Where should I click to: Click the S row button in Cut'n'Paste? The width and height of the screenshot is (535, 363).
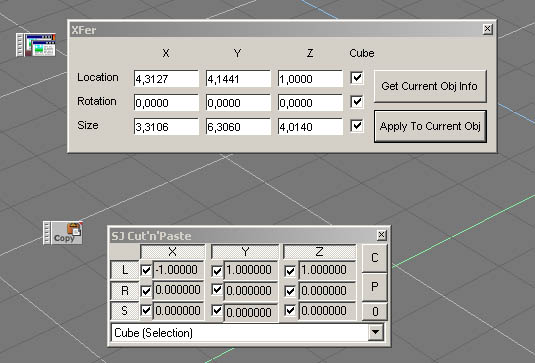(x=125, y=311)
